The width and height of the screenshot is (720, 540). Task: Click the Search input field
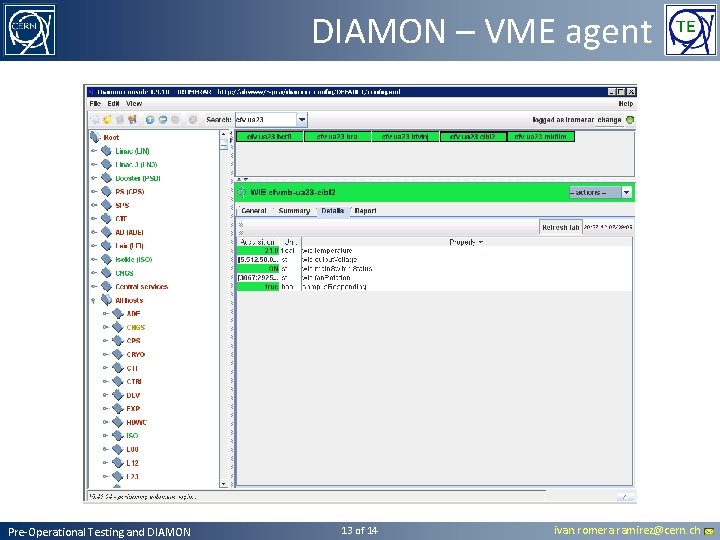pos(266,120)
